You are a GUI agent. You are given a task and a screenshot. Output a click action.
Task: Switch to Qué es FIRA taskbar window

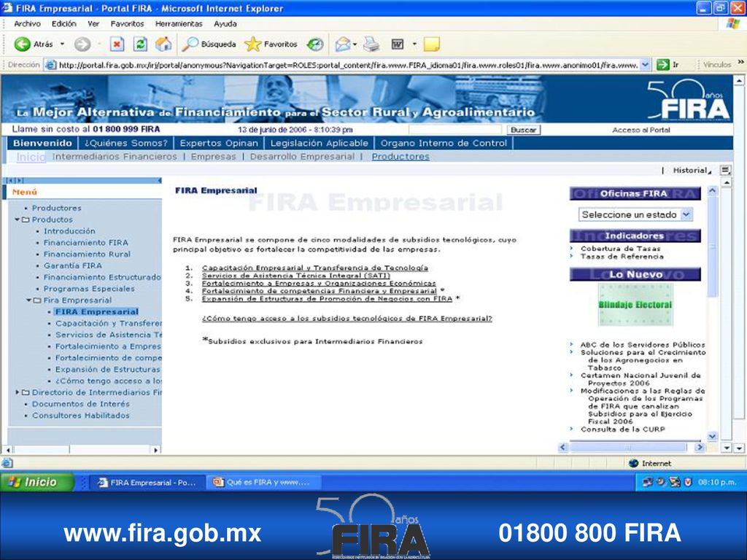click(x=264, y=483)
